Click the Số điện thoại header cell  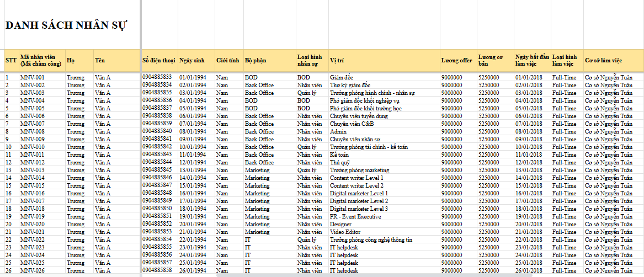(159, 60)
